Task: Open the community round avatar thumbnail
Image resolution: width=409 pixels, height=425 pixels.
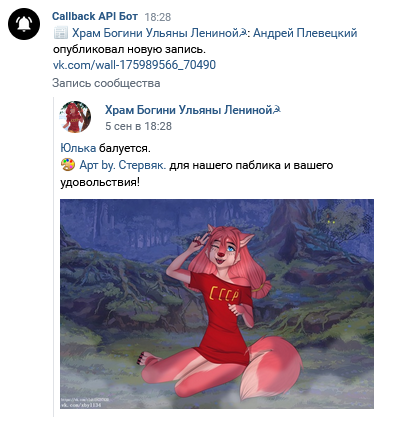Action: (75, 117)
